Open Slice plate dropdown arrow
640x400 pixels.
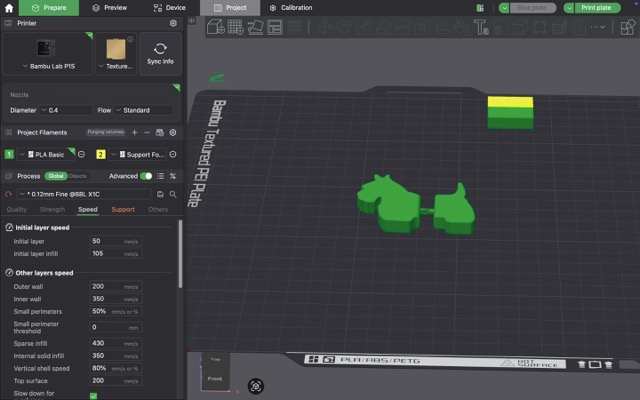pyautogui.click(x=504, y=8)
